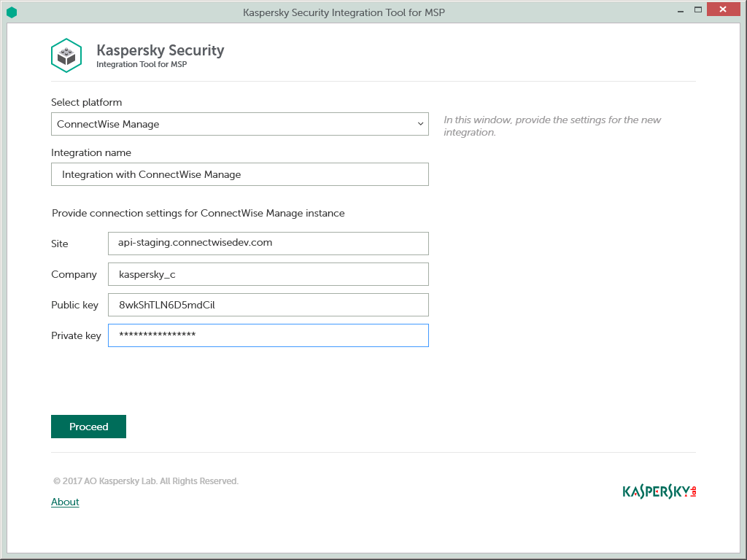Click the Kaspersky Security heading text
This screenshot has width=747, height=560.
[160, 50]
